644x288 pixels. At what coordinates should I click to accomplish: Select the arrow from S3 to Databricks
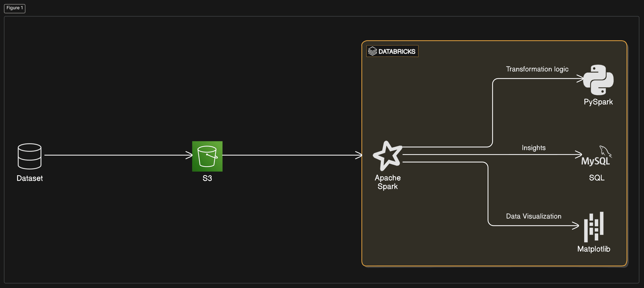click(292, 155)
